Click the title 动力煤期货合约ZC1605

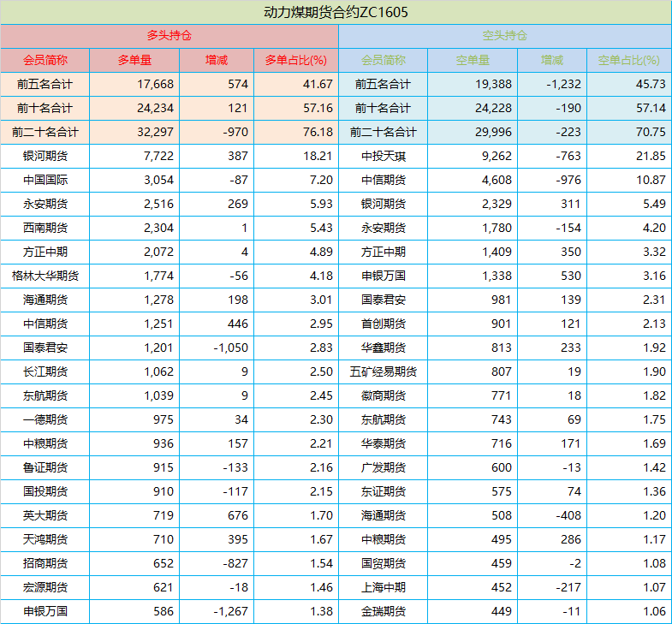pos(336,12)
